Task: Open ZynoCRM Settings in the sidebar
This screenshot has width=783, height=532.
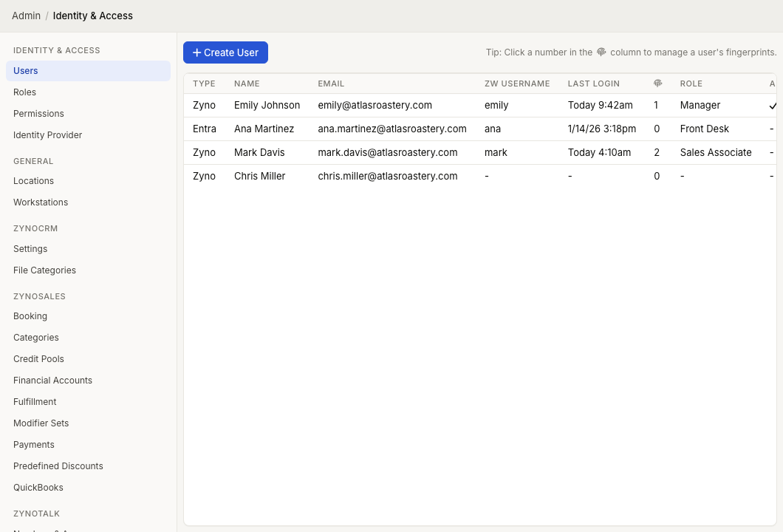Action: (x=89, y=249)
